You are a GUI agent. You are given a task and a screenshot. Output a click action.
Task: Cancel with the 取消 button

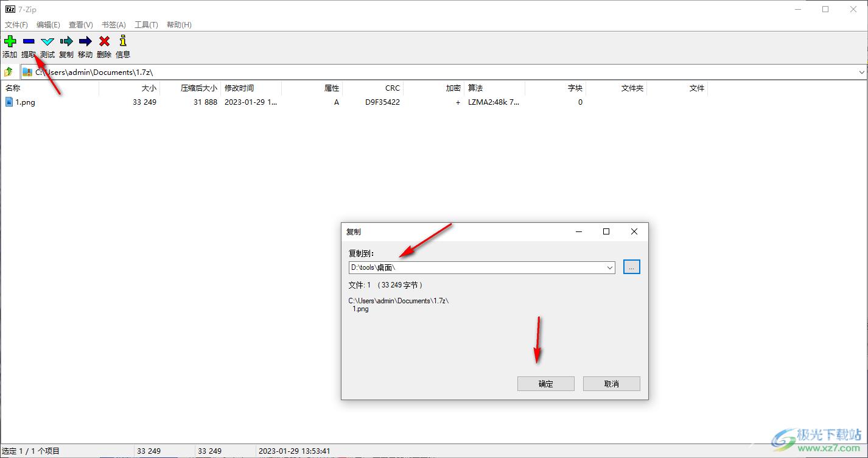(x=612, y=384)
